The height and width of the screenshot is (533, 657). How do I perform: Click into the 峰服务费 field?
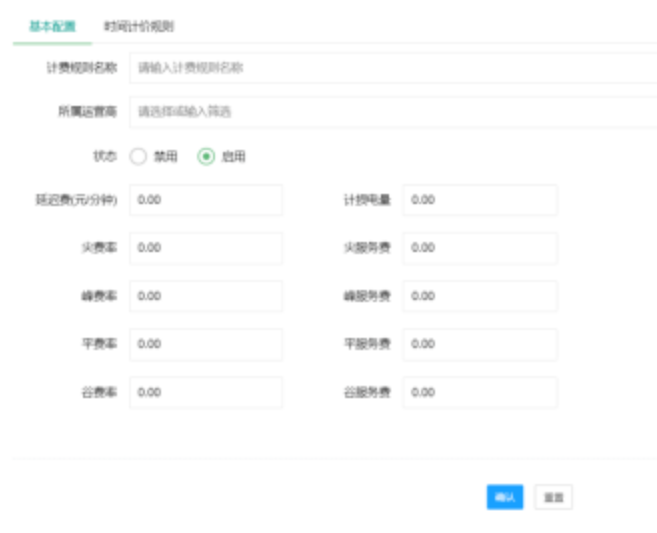479,296
